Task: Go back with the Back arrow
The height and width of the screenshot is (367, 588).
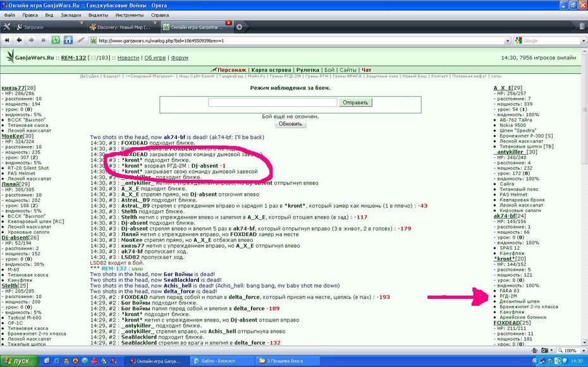Action: (19, 40)
